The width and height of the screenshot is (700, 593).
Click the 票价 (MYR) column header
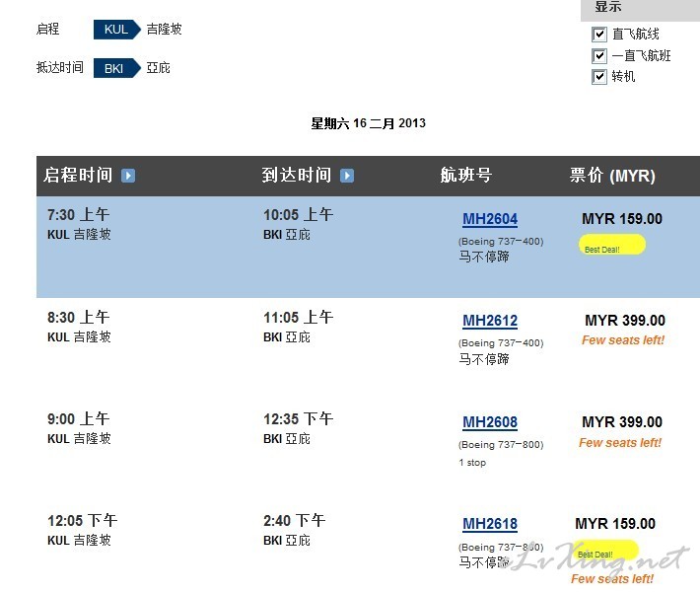point(612,176)
